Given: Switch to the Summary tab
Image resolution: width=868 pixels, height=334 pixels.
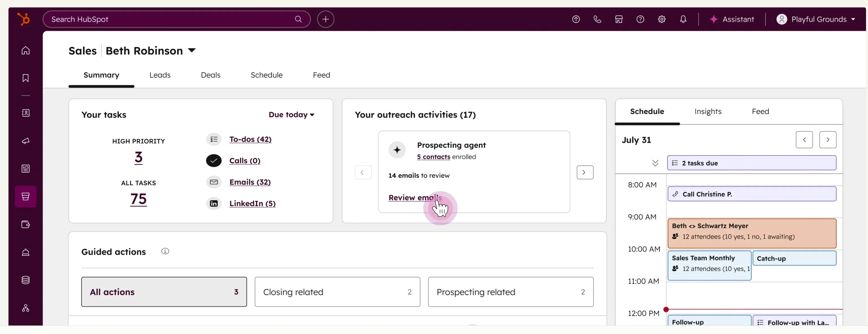Looking at the screenshot, I should tap(101, 75).
